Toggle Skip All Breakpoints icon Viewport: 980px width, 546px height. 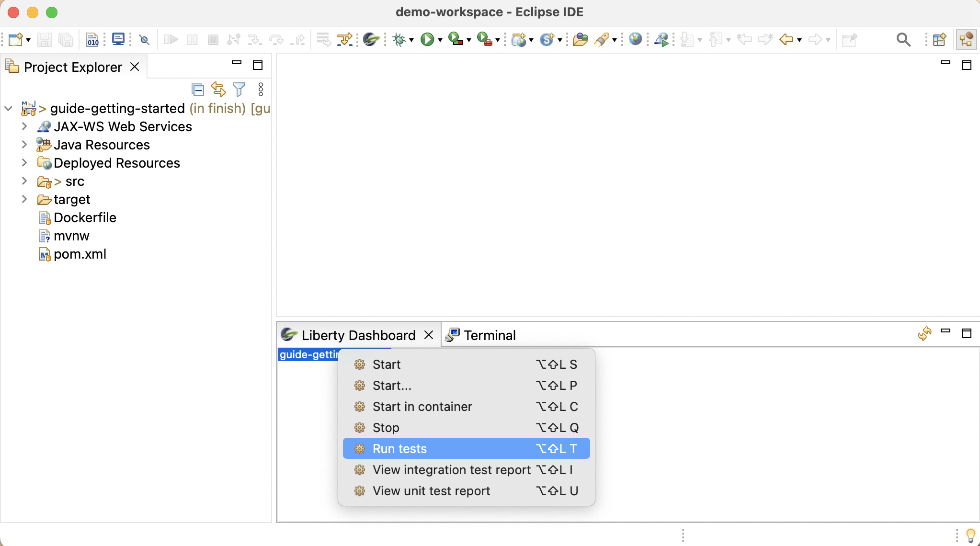point(144,39)
